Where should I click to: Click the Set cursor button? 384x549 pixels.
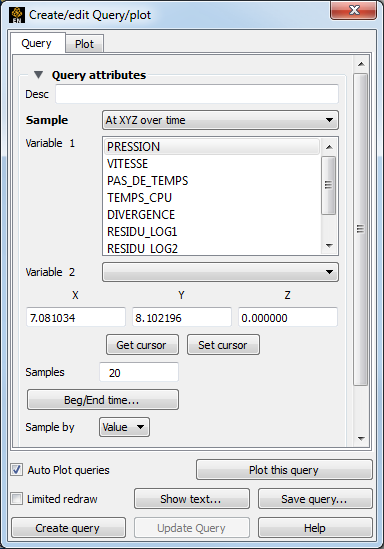[x=223, y=345]
